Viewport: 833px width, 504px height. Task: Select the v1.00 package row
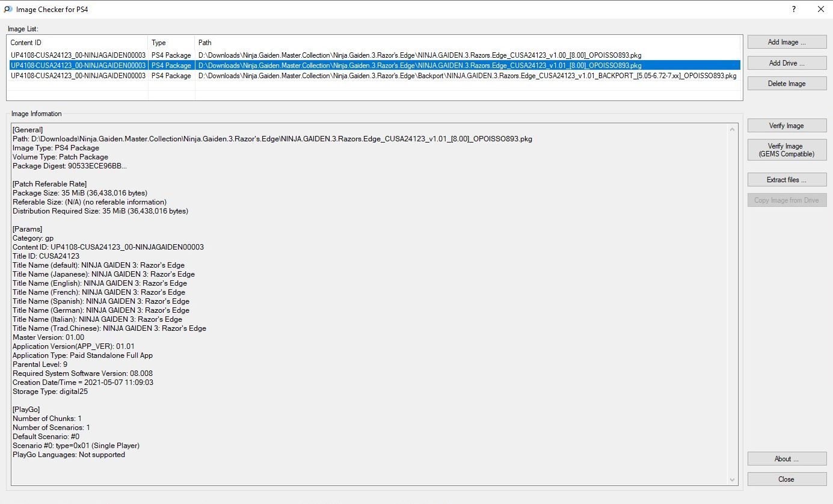click(x=419, y=55)
